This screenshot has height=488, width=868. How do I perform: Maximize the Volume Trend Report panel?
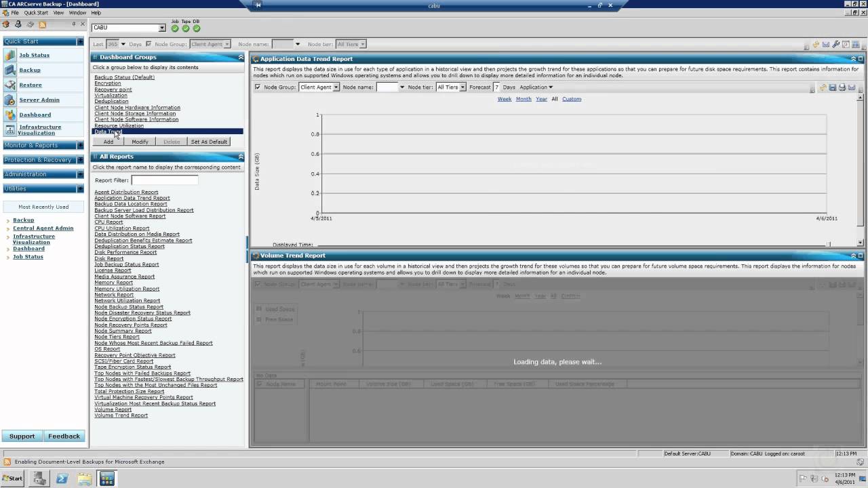[x=861, y=256]
